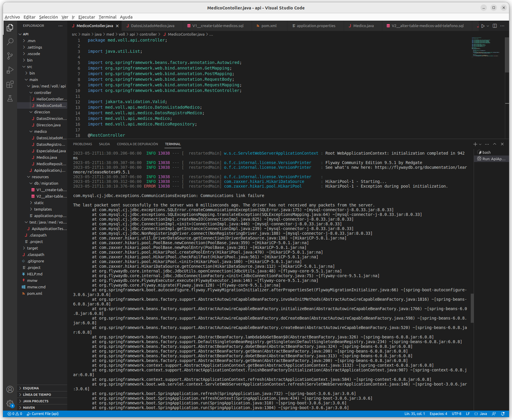Close the MedicoContoller.java tab
The width and height of the screenshot is (512, 420).
tap(117, 26)
